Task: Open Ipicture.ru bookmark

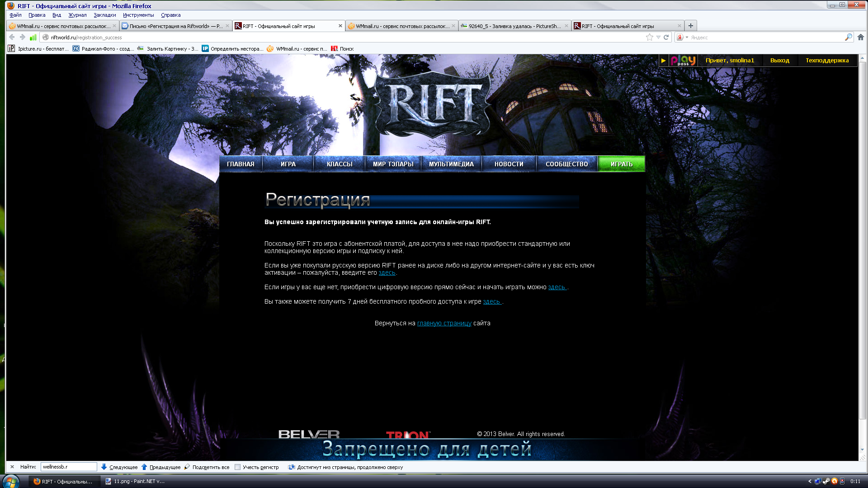Action: [x=38, y=48]
